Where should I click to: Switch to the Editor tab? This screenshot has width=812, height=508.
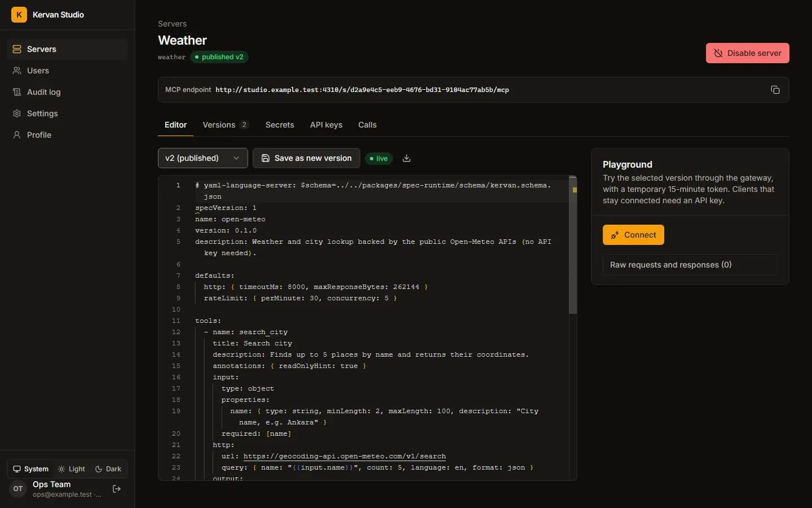pyautogui.click(x=175, y=125)
